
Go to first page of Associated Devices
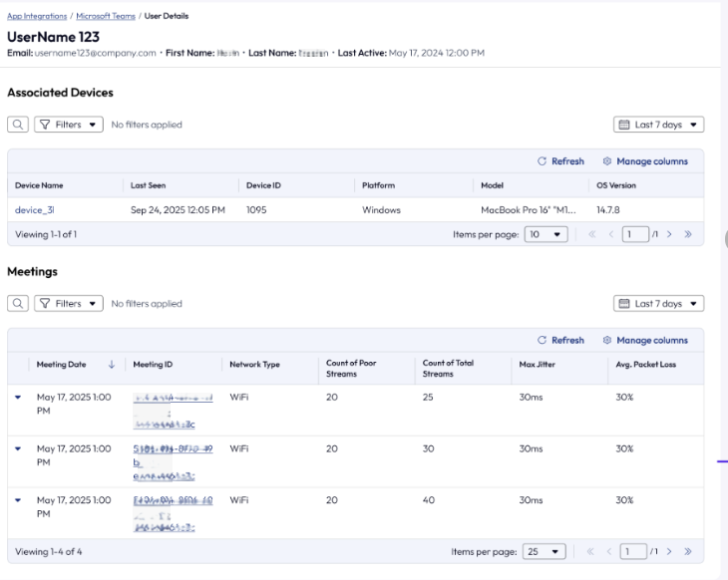pyautogui.click(x=592, y=234)
